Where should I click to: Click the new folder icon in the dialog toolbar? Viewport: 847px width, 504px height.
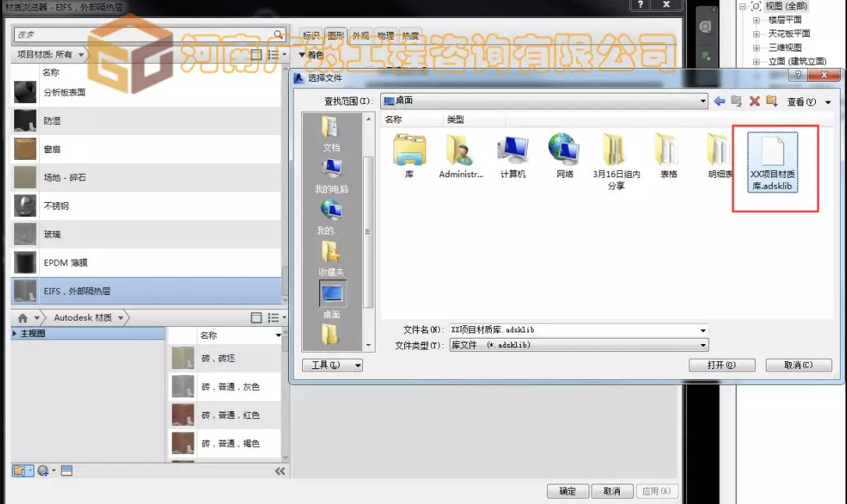pyautogui.click(x=771, y=101)
